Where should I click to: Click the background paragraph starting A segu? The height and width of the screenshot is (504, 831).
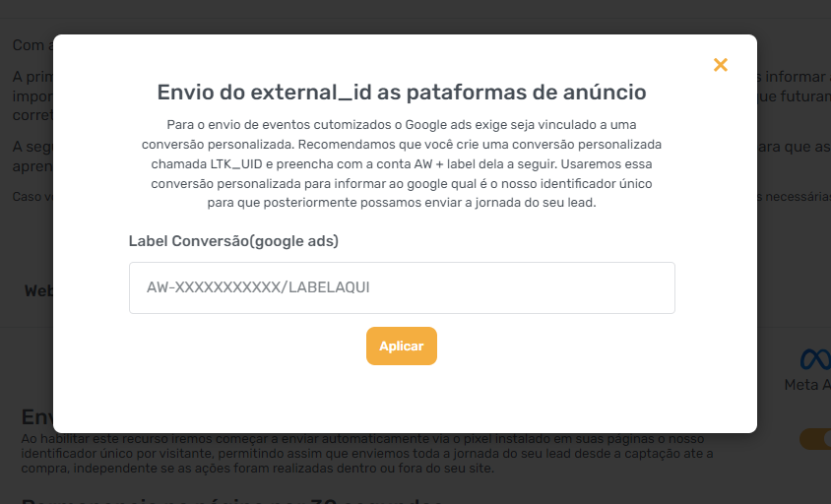point(32,156)
